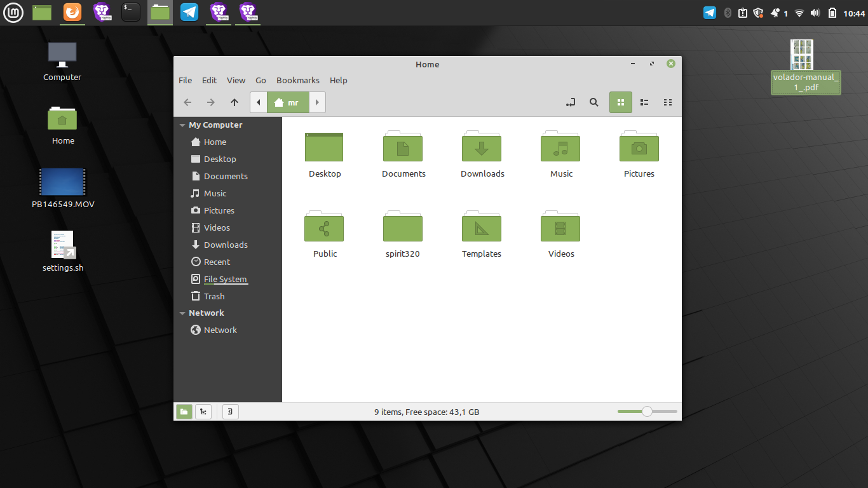Open the View menu
The image size is (868, 488).
[x=236, y=80]
